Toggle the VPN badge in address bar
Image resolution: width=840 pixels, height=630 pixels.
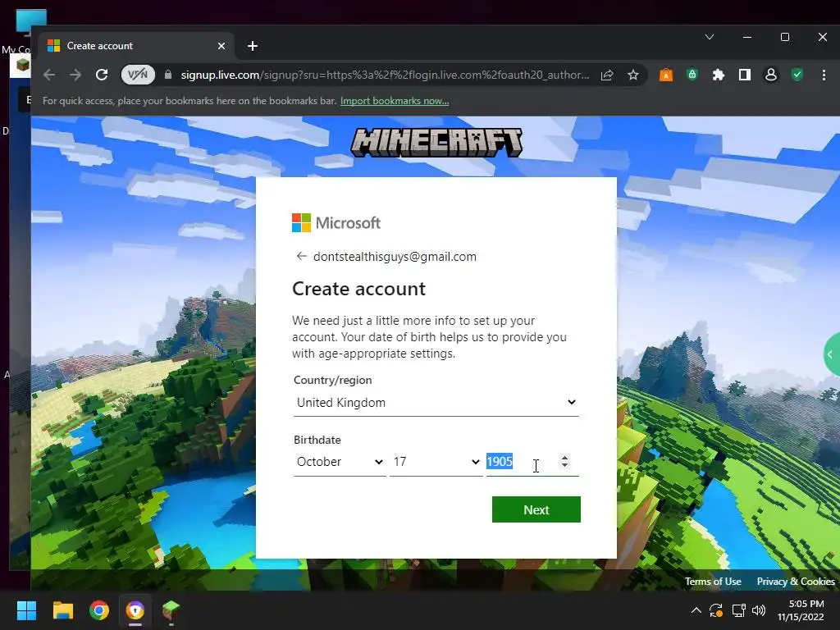138,75
